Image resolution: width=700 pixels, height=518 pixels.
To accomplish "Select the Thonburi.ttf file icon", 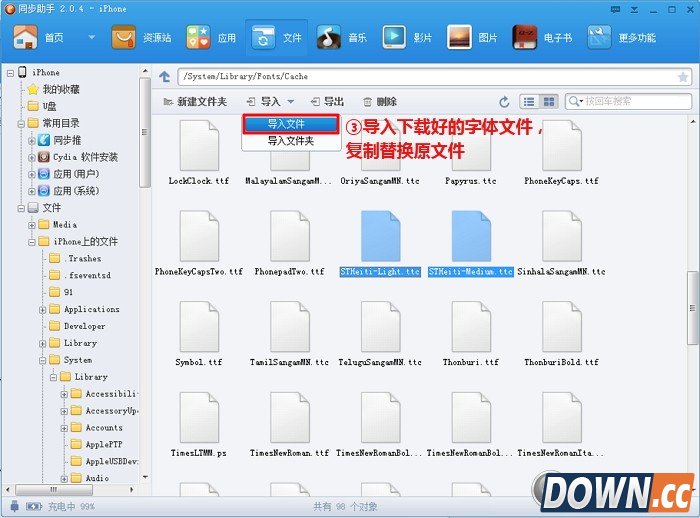I will click(x=471, y=326).
